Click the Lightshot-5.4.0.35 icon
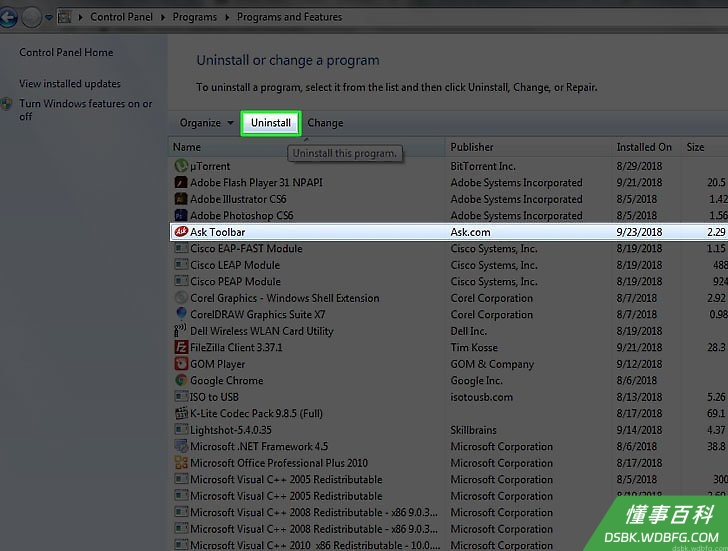 click(181, 429)
